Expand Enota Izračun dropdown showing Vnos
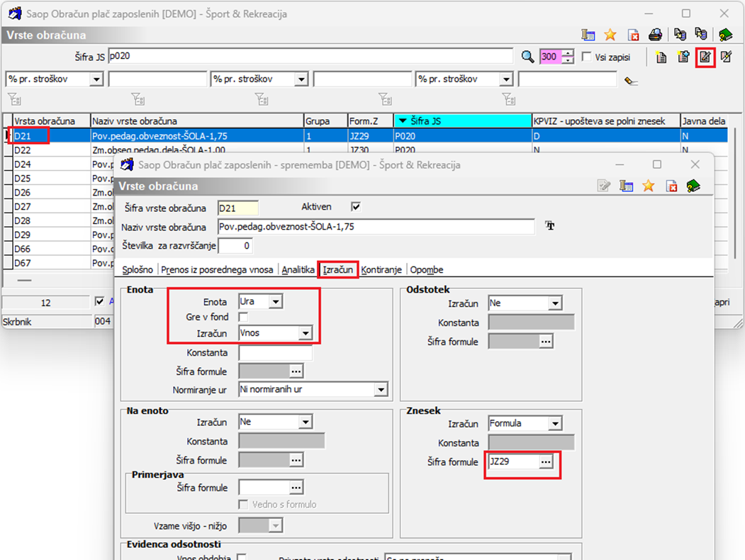The height and width of the screenshot is (560, 745). coord(306,333)
